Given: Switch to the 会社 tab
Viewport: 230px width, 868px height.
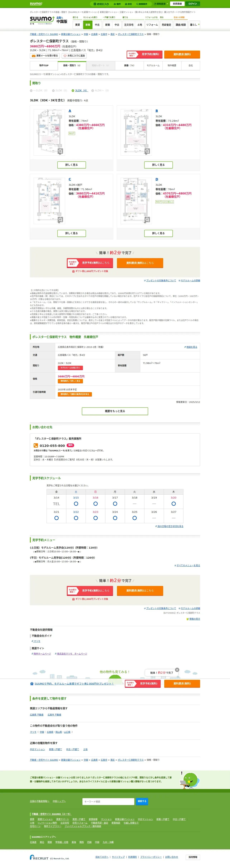Looking at the screenshot, I should coord(190,65).
